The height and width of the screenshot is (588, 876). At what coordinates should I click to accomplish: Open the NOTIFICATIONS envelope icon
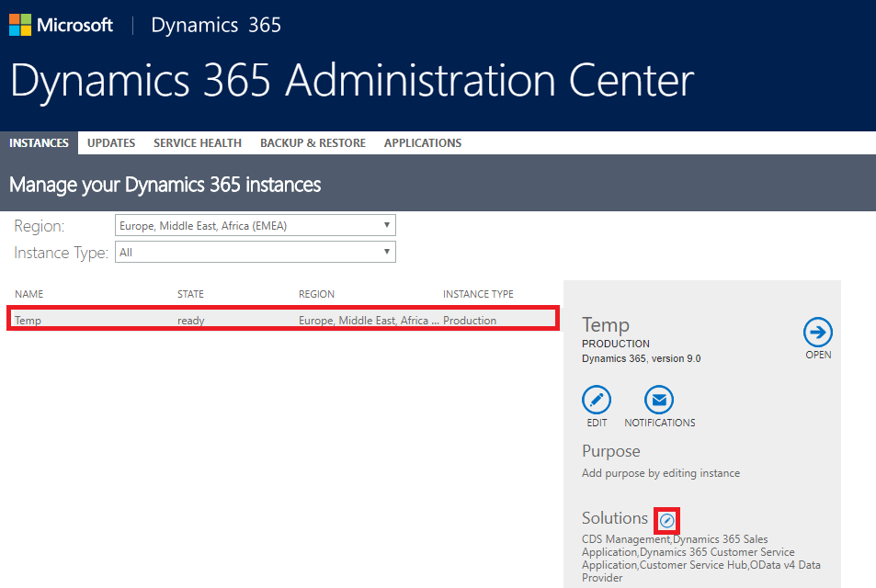click(x=659, y=400)
